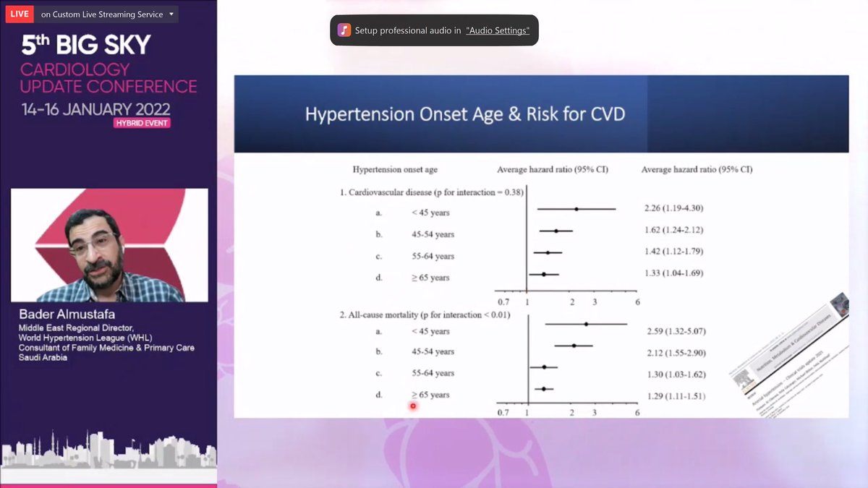Select the "Hypertension Onset Age & Risk for CVD" slide title
Viewport: 868px width, 488px height.
(465, 114)
